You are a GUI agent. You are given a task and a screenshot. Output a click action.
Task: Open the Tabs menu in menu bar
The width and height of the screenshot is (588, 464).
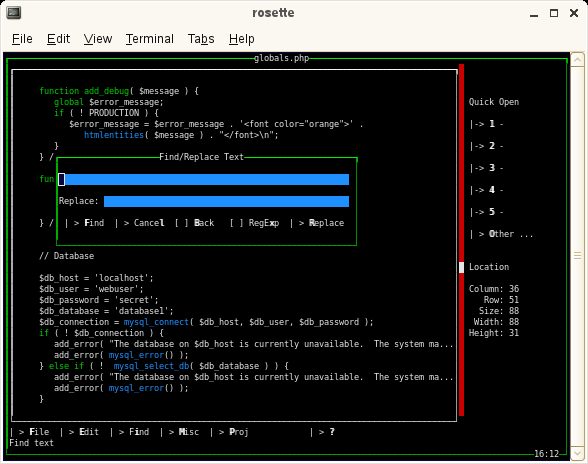201,39
